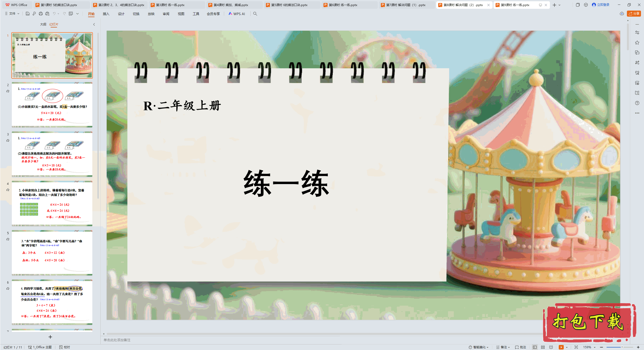The width and height of the screenshot is (644, 350).
Task: Click the Save icon in the quick toolbar
Action: coord(28,14)
